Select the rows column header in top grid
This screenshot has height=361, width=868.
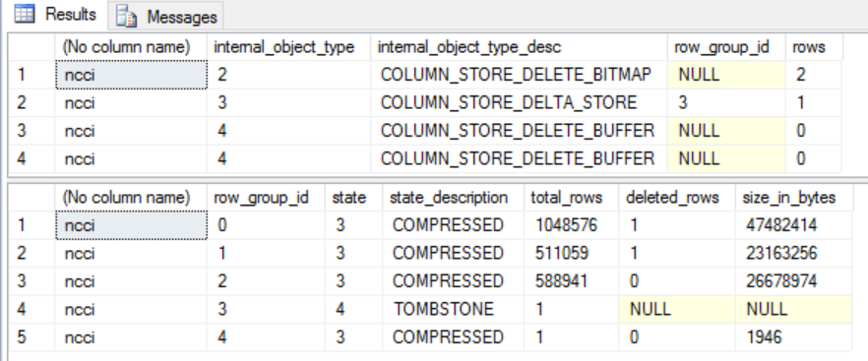[x=814, y=47]
